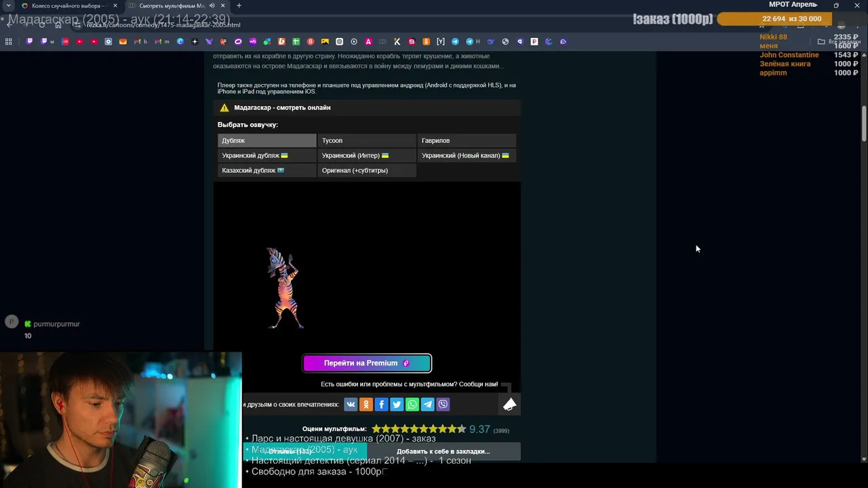This screenshot has width=868, height=488.
Task: Open the Yandex Я bookmark
Action: point(311,41)
